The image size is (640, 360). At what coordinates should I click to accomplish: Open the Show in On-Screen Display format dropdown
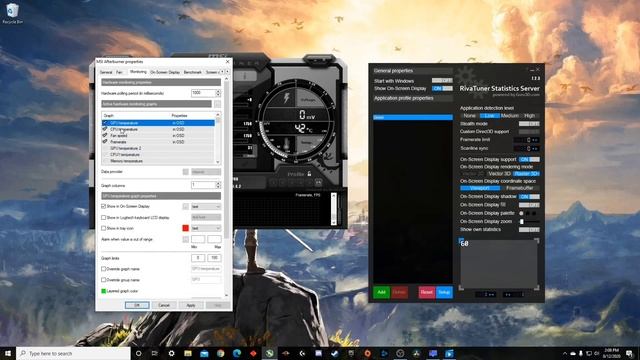(x=206, y=207)
